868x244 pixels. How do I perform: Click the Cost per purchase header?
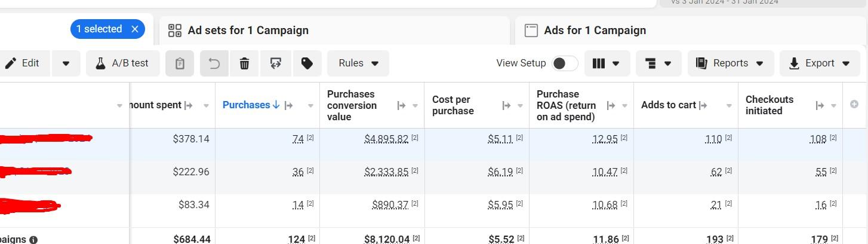pos(453,105)
